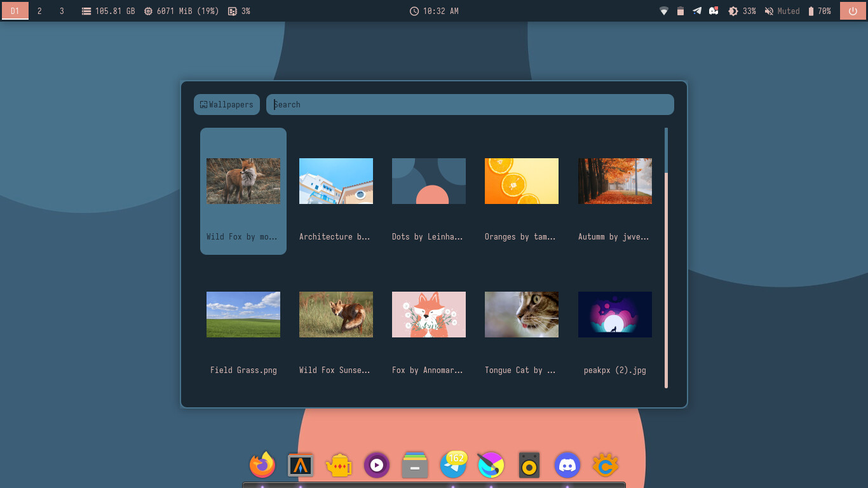868x488 pixels.
Task: Open Discord from the dock
Action: pos(567,465)
